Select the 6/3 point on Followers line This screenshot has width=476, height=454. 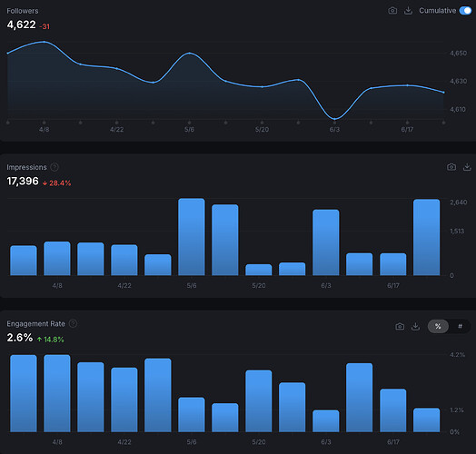coord(334,119)
